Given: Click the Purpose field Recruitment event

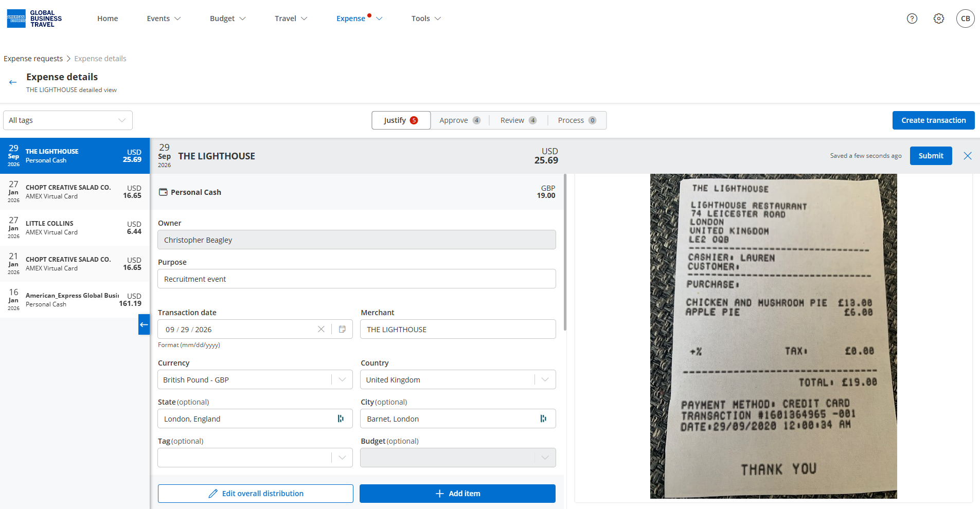Looking at the screenshot, I should pyautogui.click(x=357, y=279).
